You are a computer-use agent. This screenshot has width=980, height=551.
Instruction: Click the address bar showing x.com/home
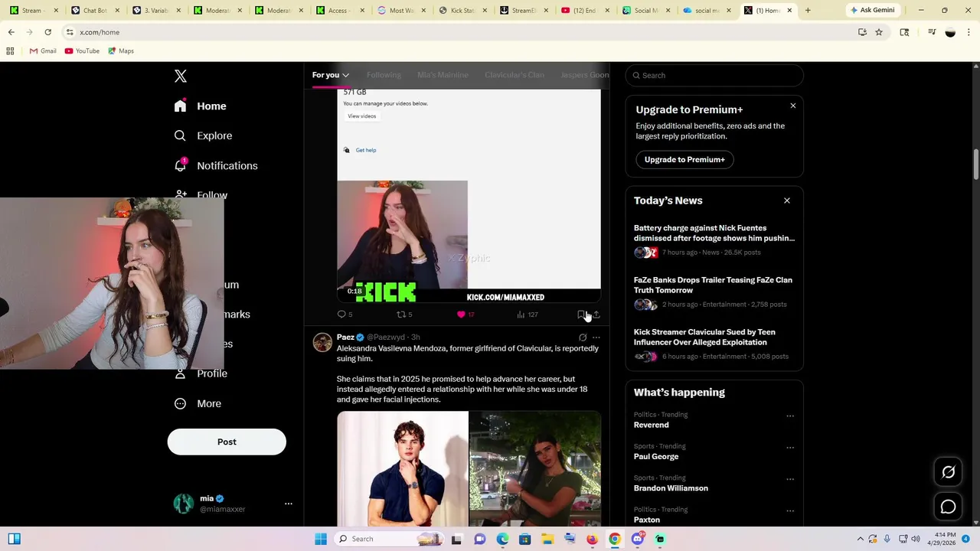point(459,32)
